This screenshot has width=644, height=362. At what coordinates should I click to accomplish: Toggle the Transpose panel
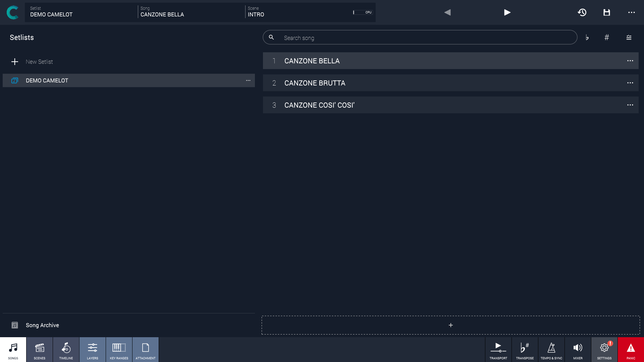[525, 350]
